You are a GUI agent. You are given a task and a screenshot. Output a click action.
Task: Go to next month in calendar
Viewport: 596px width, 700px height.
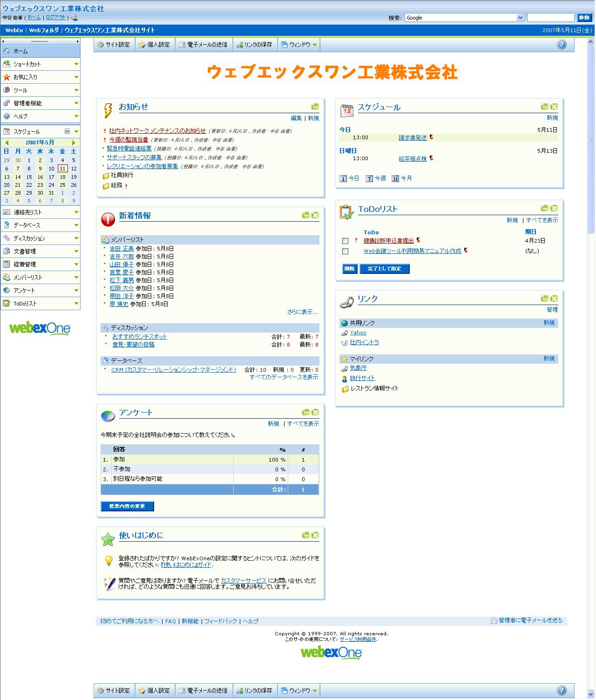[x=73, y=143]
